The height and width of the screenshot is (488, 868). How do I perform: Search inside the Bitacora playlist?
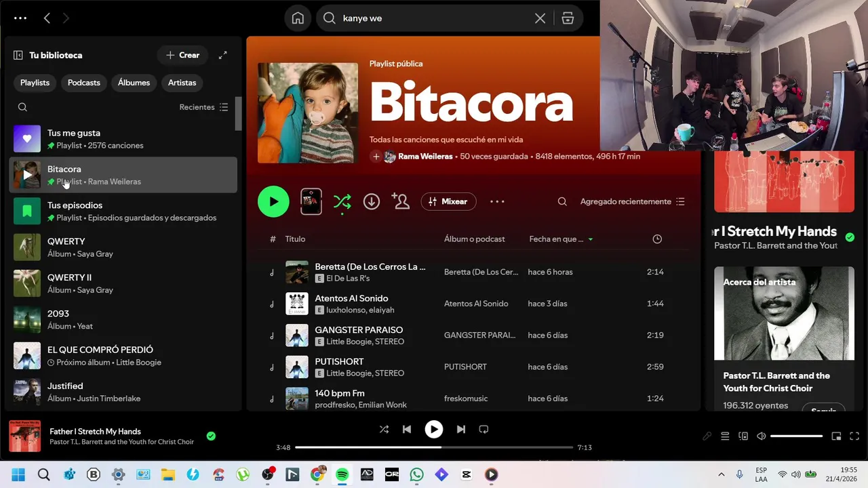(x=562, y=201)
